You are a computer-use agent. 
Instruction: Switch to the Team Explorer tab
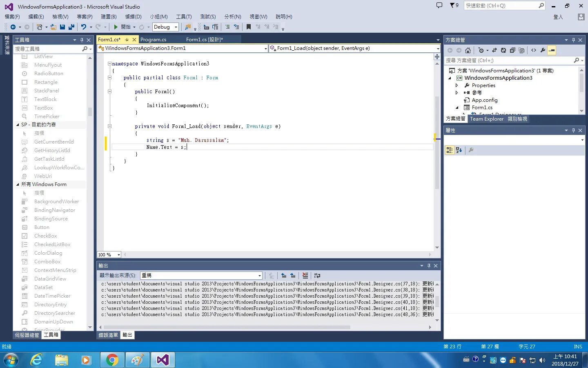point(487,119)
